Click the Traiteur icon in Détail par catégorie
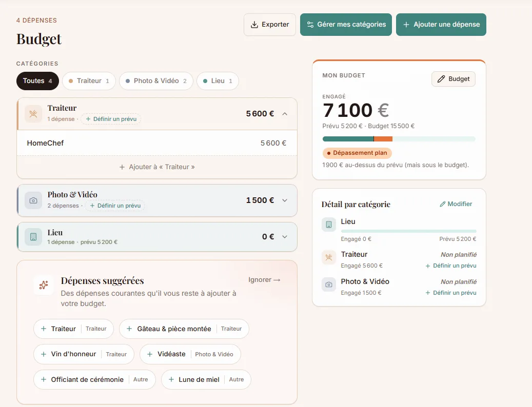532x407 pixels. click(328, 257)
